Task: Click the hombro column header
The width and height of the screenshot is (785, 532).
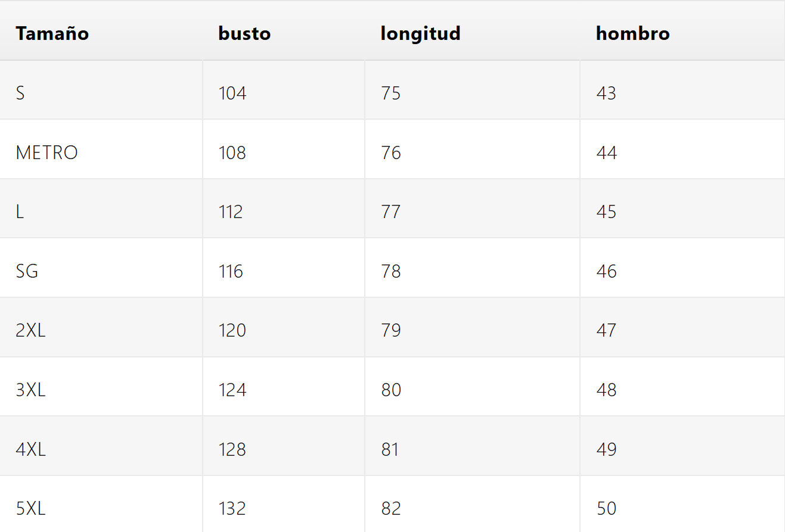Action: [632, 33]
